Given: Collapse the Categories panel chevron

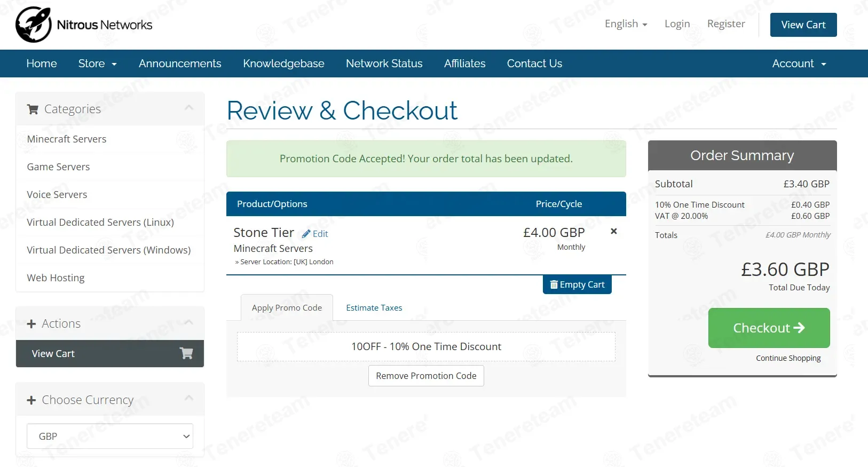Looking at the screenshot, I should click(189, 108).
